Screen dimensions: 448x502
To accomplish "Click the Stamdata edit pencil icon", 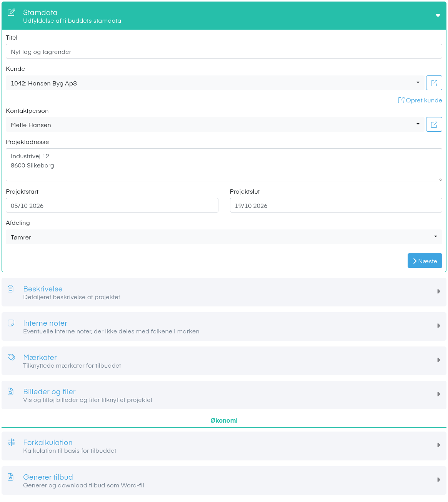I will click(12, 12).
